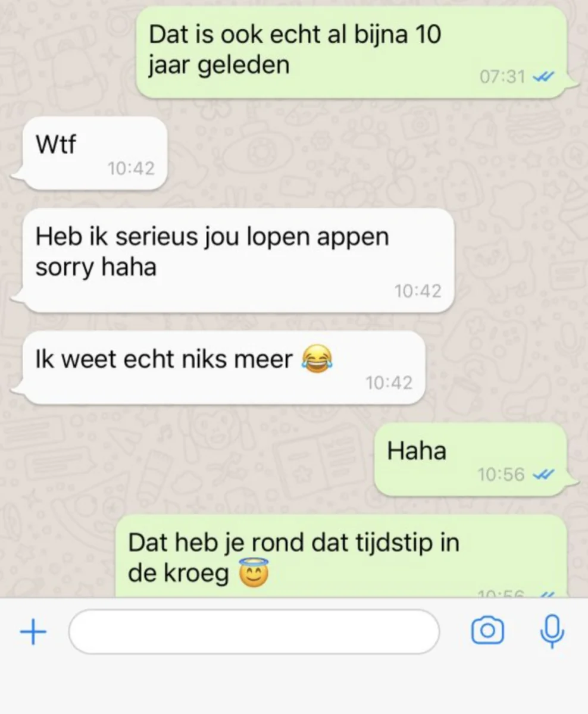Tap the 10:42 timestamp under 'Wtf'

pos(131,169)
